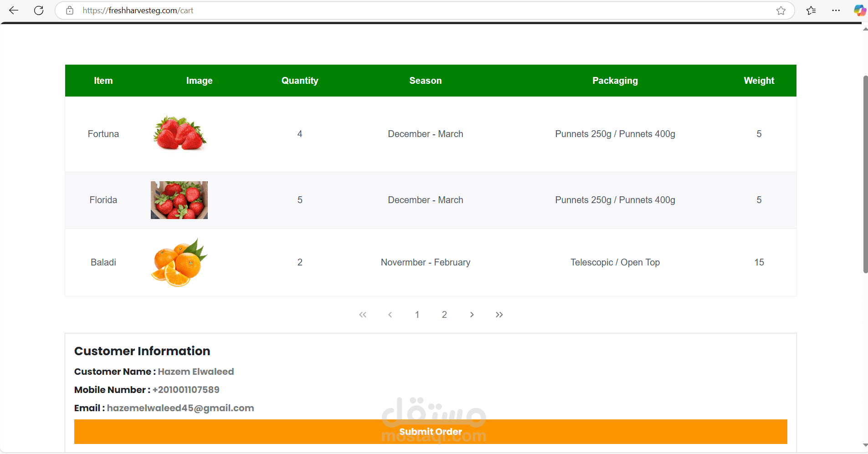This screenshot has width=868, height=454.
Task: Select the Baladi item name
Action: (x=103, y=262)
